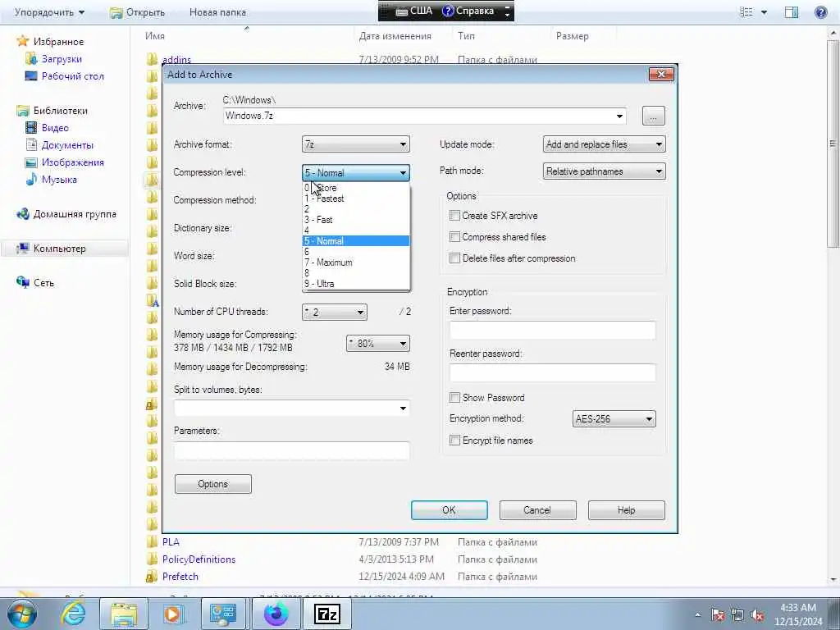The height and width of the screenshot is (630, 840).
Task: Expand Number of CPU threads dropdown
Action: [335, 312]
